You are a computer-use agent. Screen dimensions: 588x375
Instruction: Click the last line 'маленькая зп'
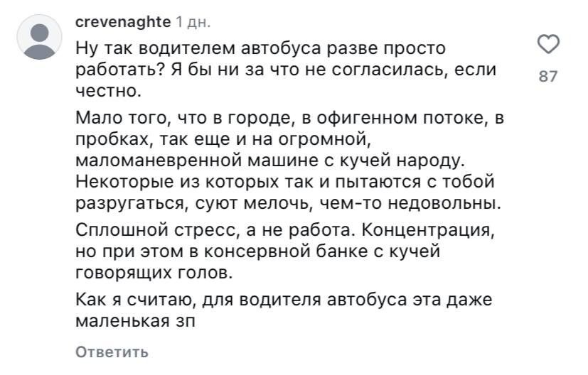135,322
